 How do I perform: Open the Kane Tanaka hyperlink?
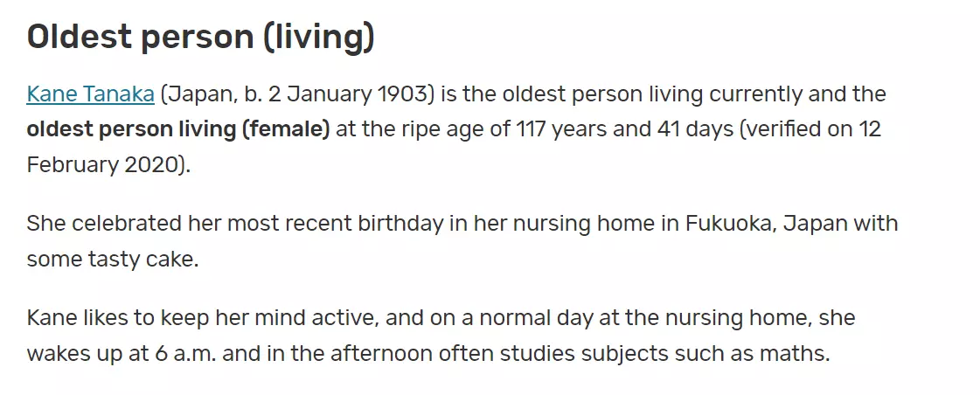tap(90, 94)
